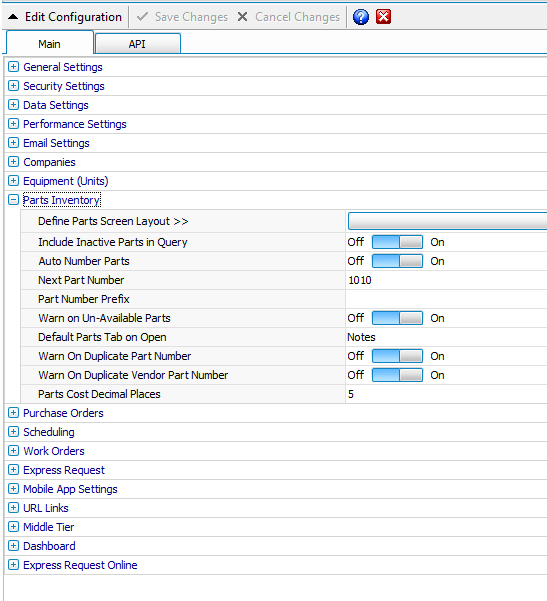Click the Next Part Number value 1010

[x=360, y=280]
